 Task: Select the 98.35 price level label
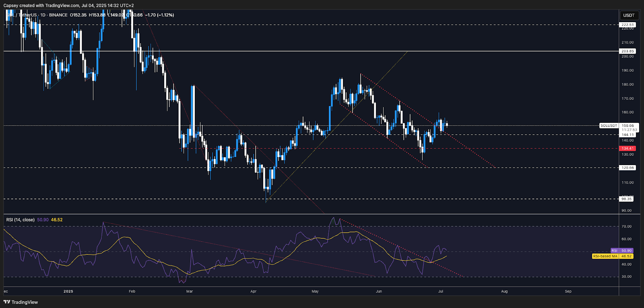(627, 199)
